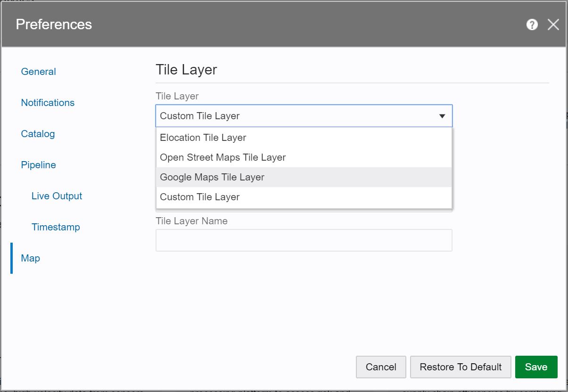Open the Catalog preferences page
Image resolution: width=568 pixels, height=392 pixels.
pyautogui.click(x=37, y=134)
